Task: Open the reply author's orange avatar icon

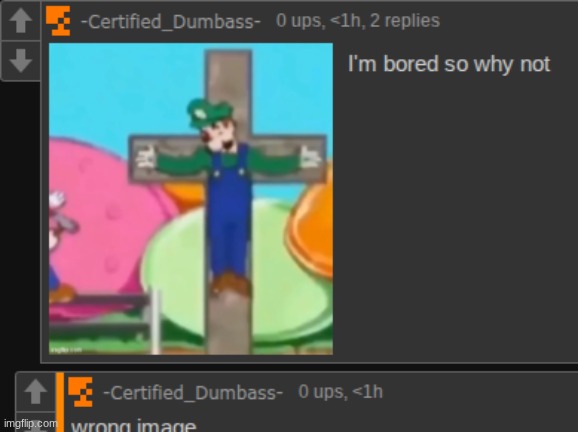Action: (x=80, y=392)
